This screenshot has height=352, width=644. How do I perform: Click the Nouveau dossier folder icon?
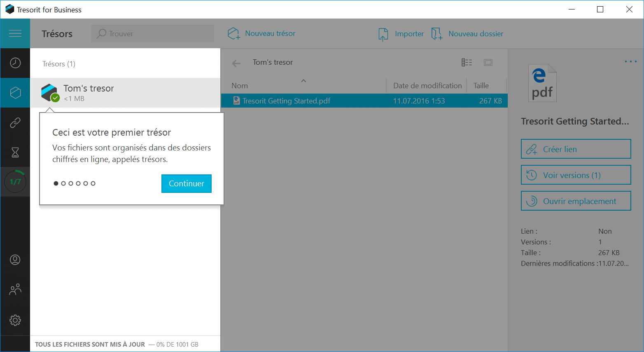pyautogui.click(x=437, y=34)
